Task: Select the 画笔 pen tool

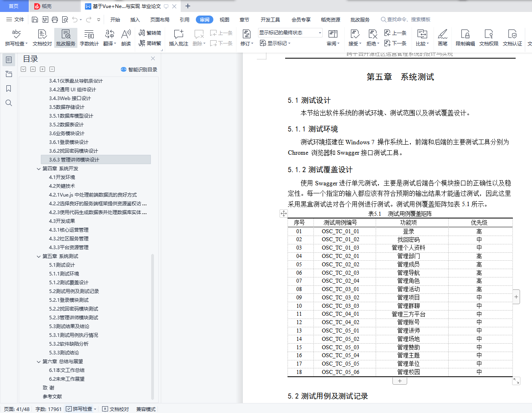Action: 443,38
